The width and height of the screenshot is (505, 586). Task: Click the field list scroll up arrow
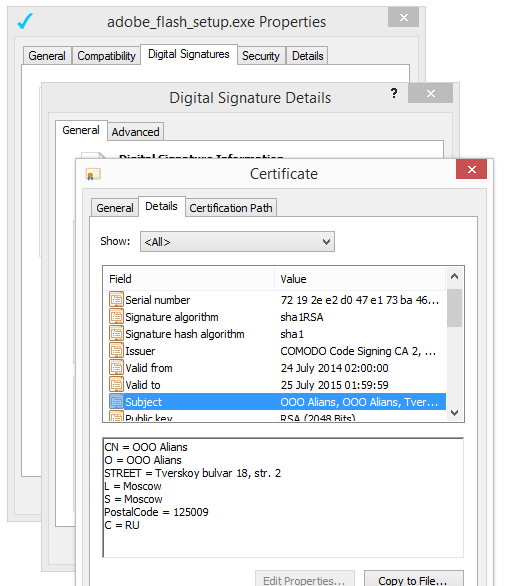(455, 277)
